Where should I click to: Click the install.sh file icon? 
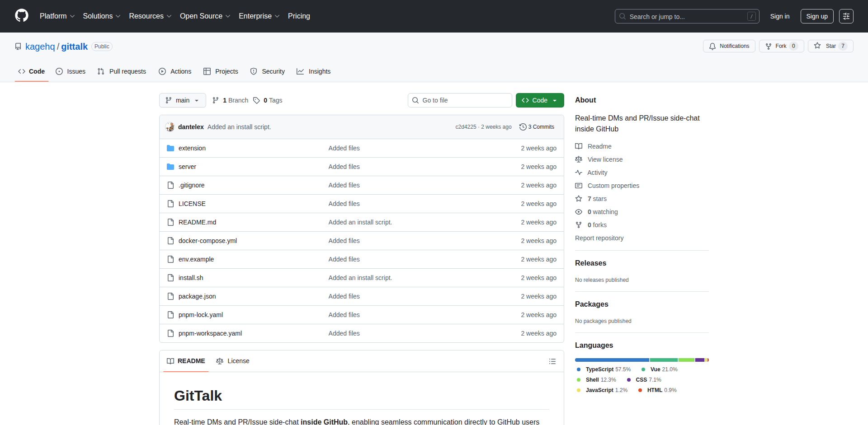coord(170,278)
